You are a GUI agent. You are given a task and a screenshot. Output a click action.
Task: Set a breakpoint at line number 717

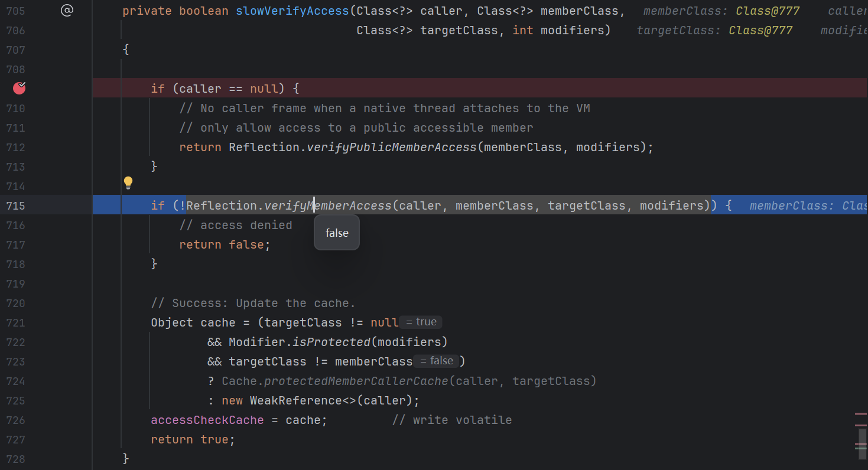pyautogui.click(x=15, y=245)
